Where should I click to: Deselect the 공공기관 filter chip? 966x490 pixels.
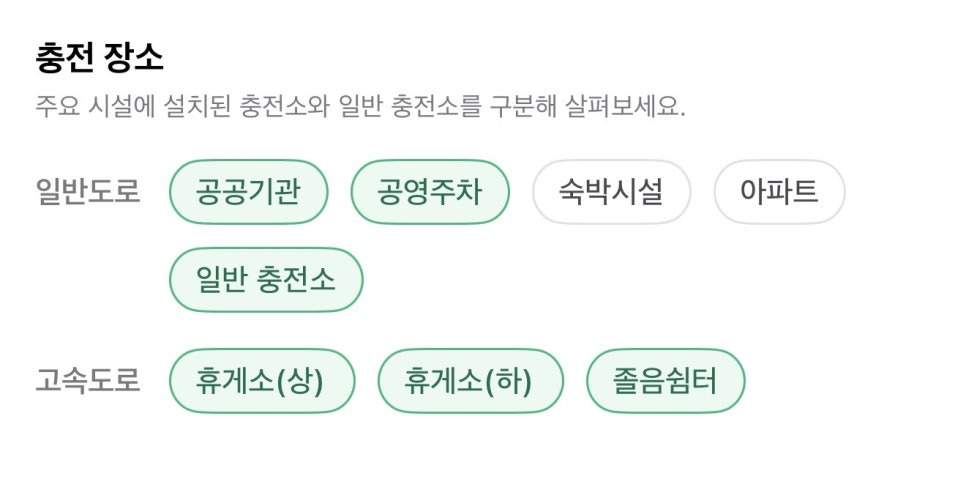pos(248,192)
